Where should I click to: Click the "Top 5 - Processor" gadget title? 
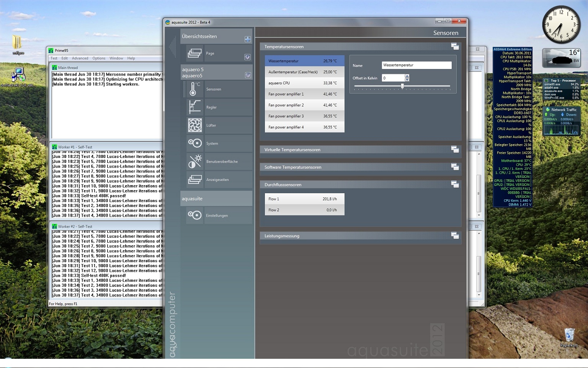pyautogui.click(x=563, y=80)
